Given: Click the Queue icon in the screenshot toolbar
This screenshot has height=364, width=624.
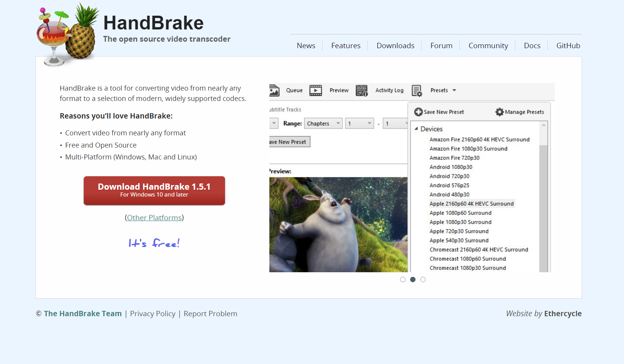Looking at the screenshot, I should point(274,91).
